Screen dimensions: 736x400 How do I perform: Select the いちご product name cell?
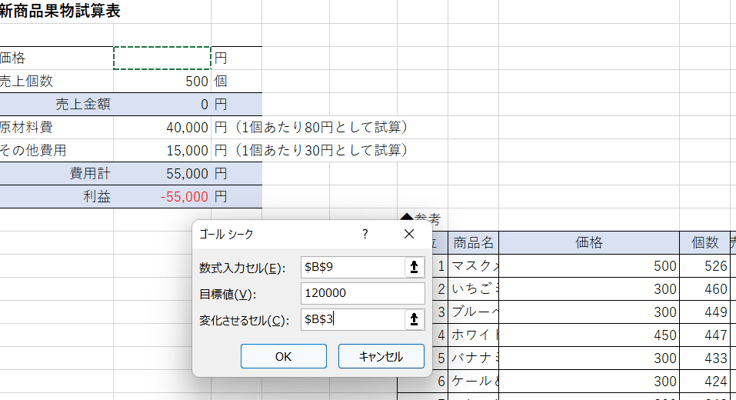point(473,289)
